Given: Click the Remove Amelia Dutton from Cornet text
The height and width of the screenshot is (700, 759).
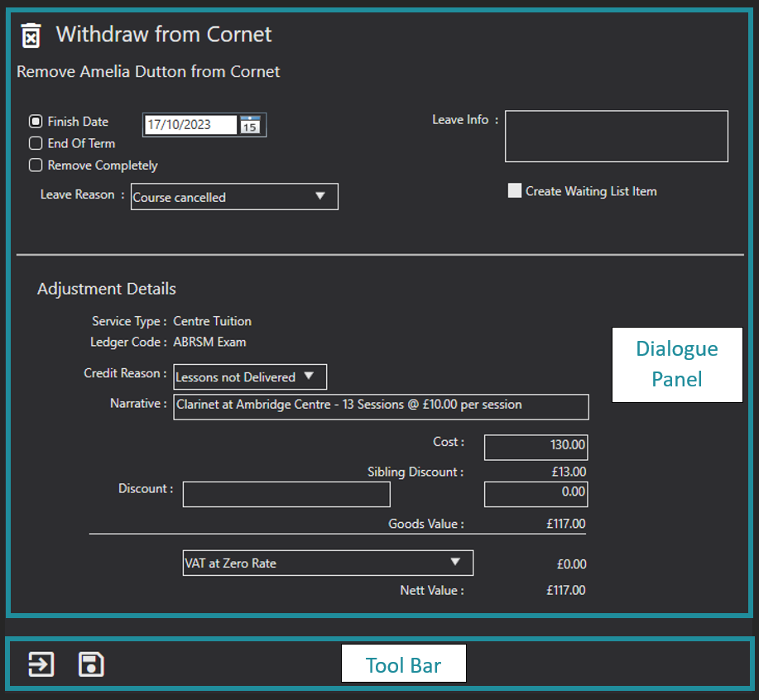Looking at the screenshot, I should click(x=148, y=72).
